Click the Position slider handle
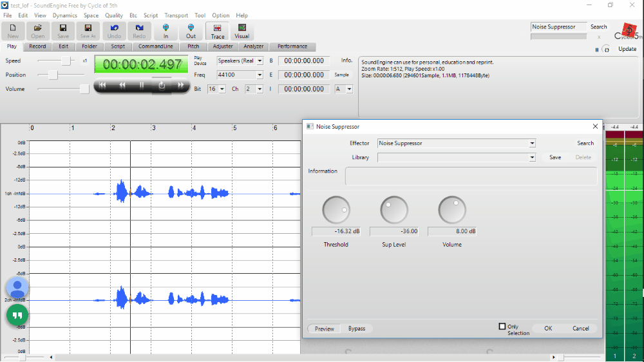The height and width of the screenshot is (362, 644). [x=53, y=75]
